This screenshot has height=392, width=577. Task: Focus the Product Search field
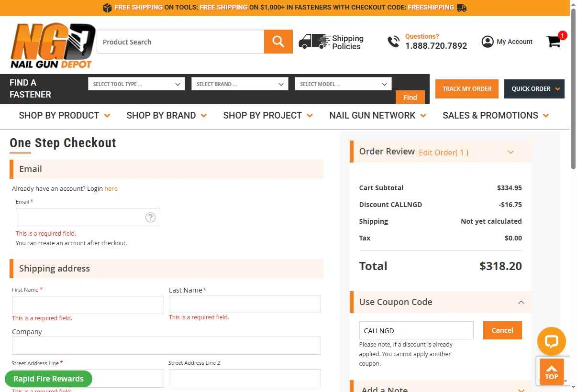[x=180, y=42]
